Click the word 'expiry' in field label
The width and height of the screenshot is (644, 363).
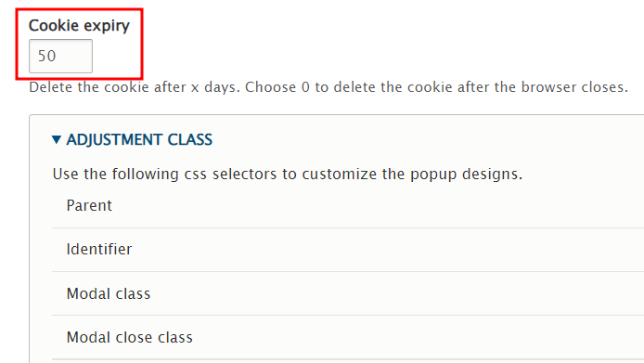(107, 26)
